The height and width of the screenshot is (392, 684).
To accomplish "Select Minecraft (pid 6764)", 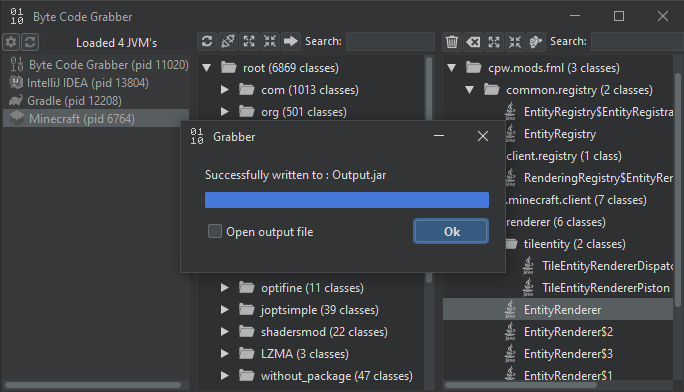I will pos(96,118).
